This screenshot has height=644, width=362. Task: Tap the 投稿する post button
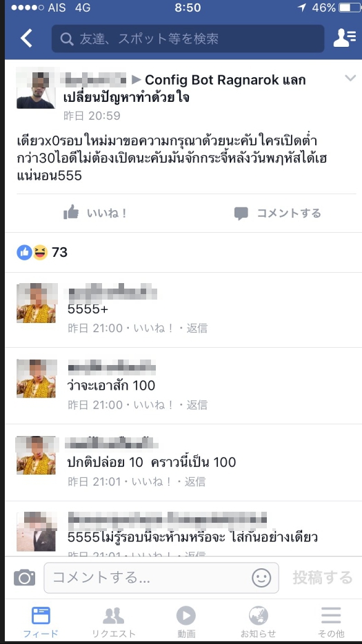coord(323,577)
